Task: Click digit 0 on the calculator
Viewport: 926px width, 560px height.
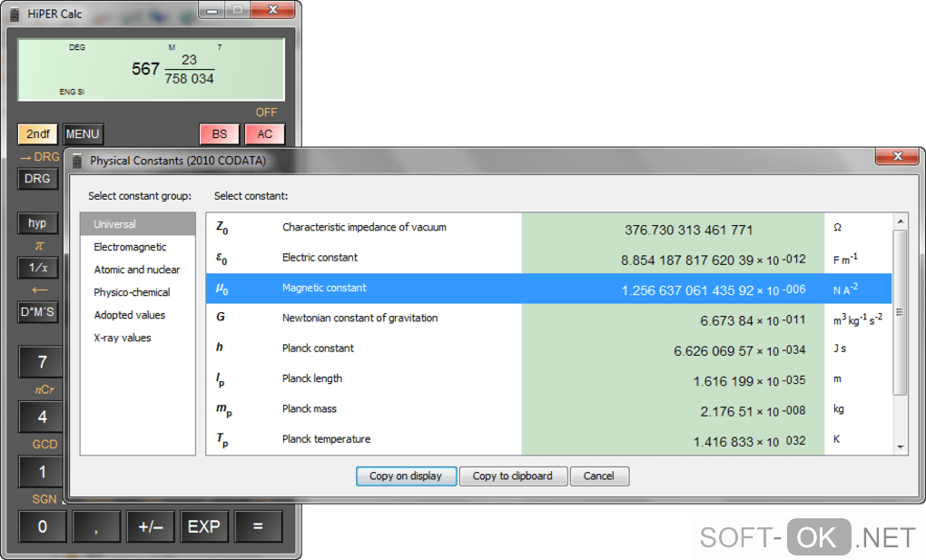Action: coord(43,526)
